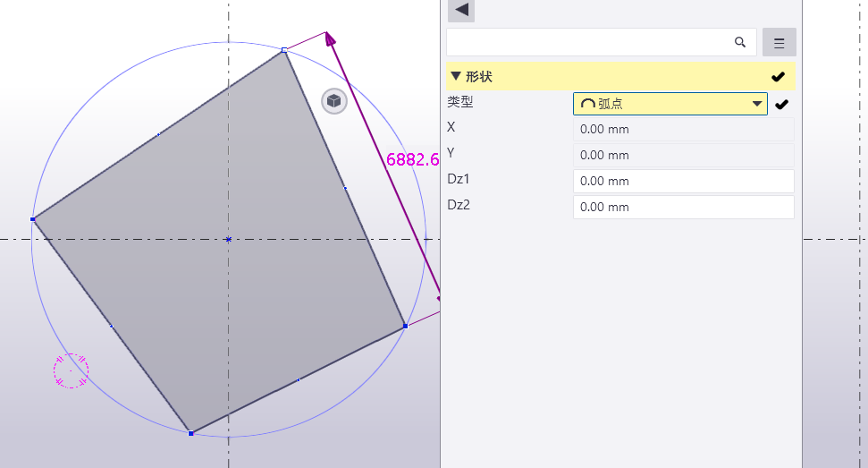Click the X value field
The width and height of the screenshot is (868, 468).
coord(683,129)
